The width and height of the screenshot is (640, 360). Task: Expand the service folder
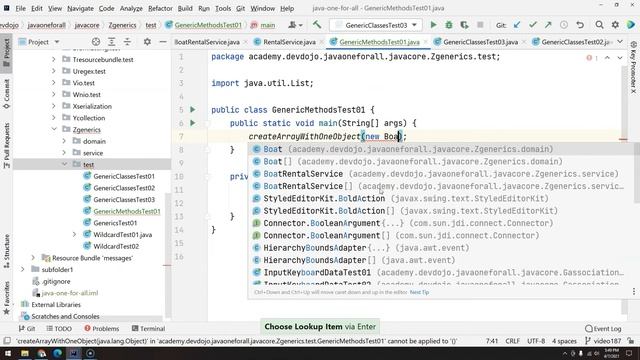point(64,153)
